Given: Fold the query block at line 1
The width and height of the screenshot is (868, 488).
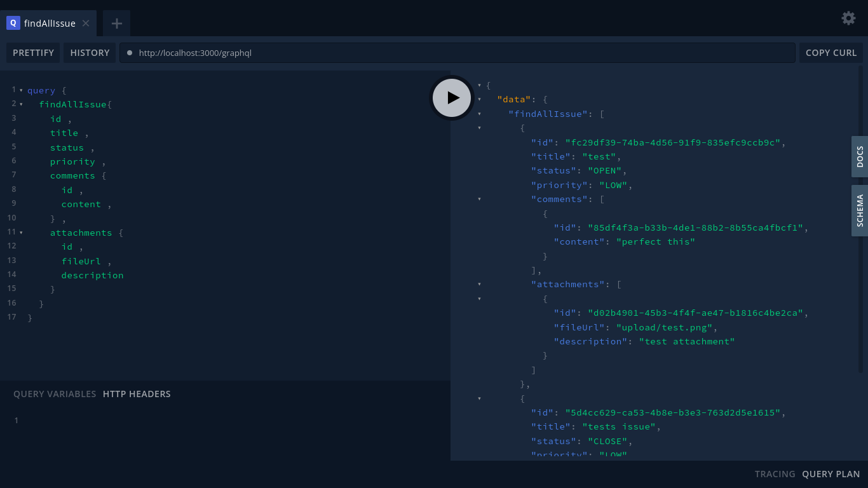Looking at the screenshot, I should 21,90.
